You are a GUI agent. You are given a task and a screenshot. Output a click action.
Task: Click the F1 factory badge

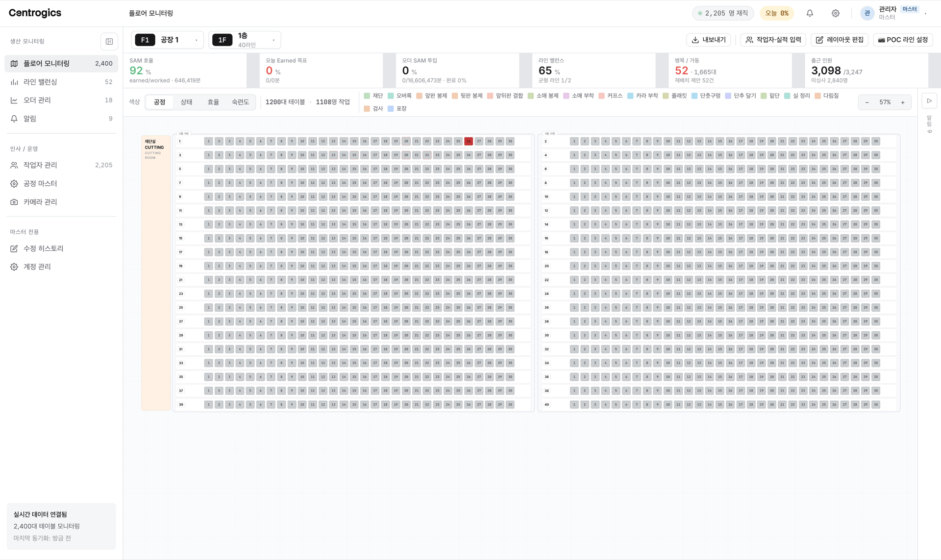click(x=145, y=40)
